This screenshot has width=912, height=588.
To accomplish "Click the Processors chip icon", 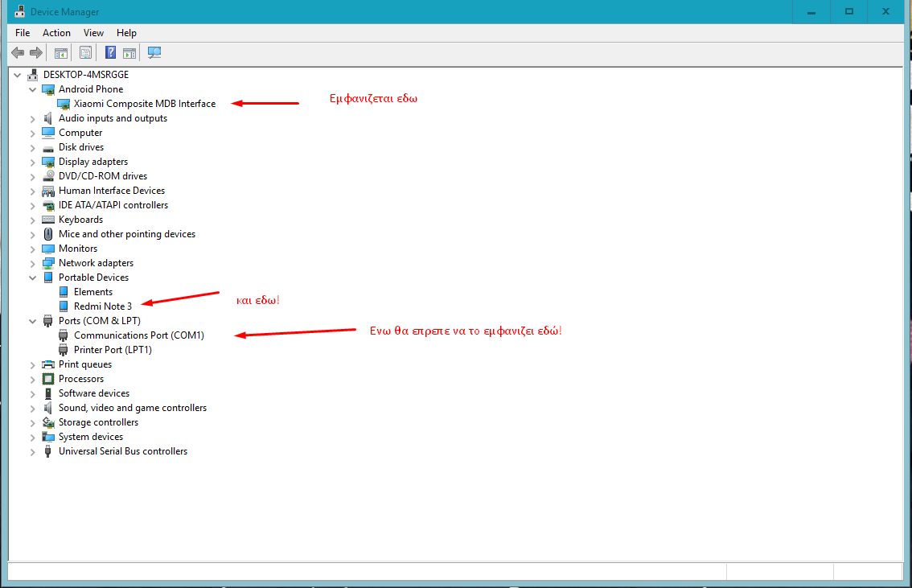I will point(48,379).
